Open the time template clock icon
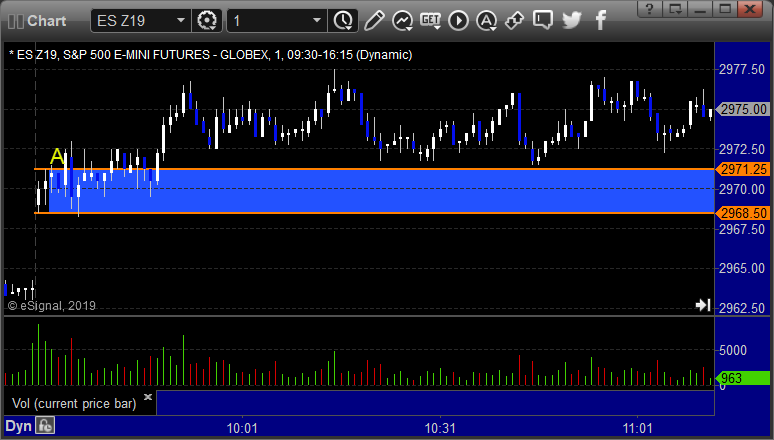The height and width of the screenshot is (440, 774). (x=343, y=21)
